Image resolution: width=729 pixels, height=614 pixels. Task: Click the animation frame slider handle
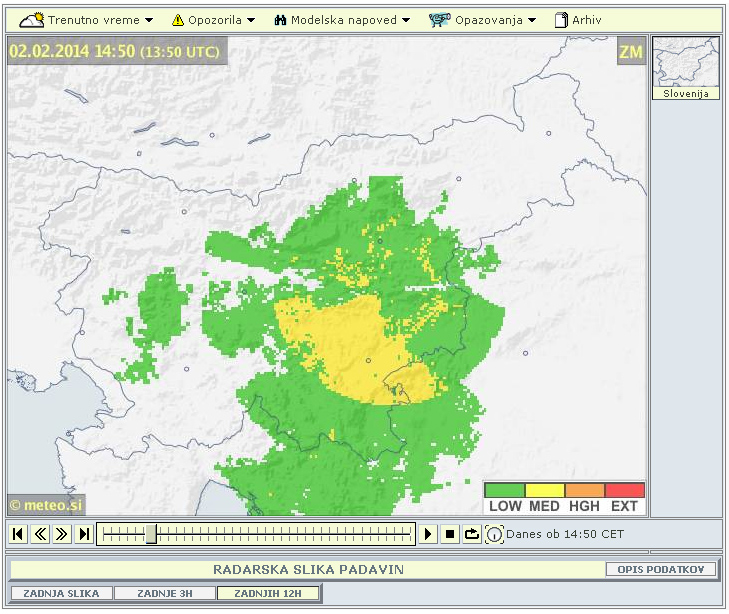tap(151, 534)
